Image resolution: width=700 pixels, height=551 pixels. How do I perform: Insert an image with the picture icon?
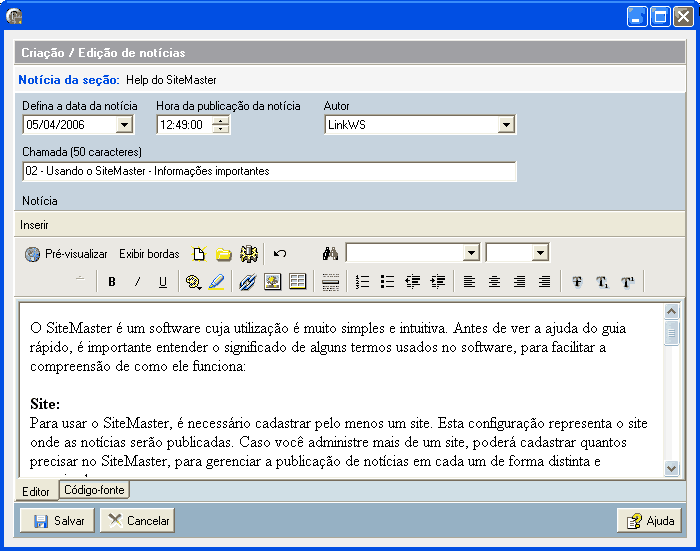pyautogui.click(x=272, y=282)
